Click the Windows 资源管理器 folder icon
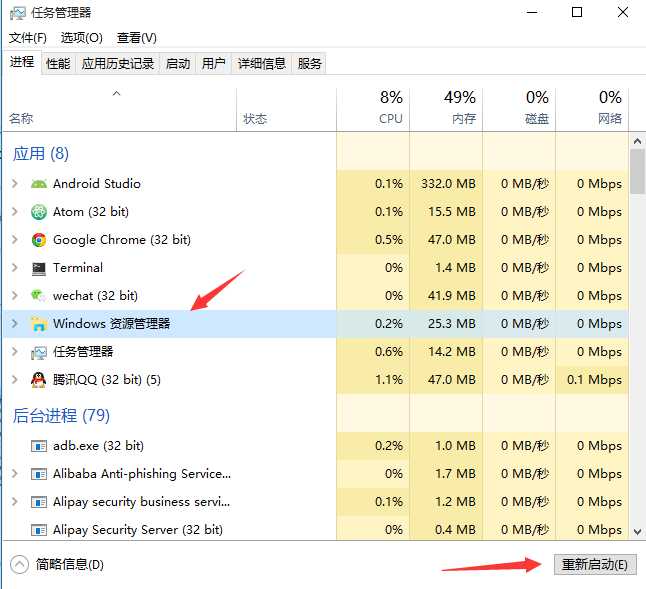The height and width of the screenshot is (589, 646). click(39, 324)
